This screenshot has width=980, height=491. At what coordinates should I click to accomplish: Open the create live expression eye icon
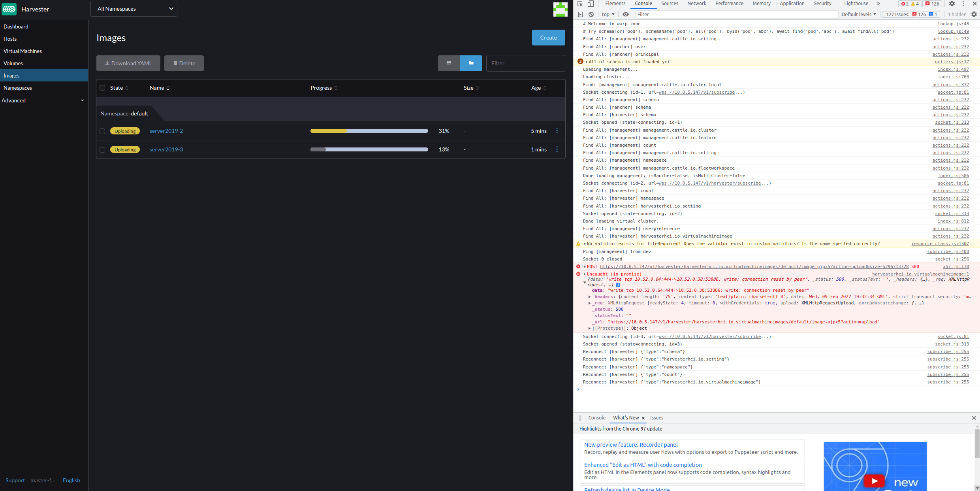click(x=625, y=14)
